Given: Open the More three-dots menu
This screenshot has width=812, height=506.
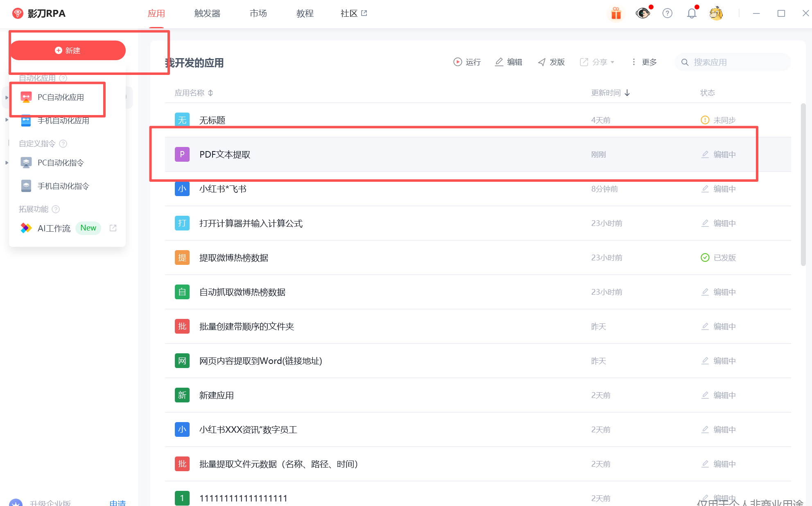Looking at the screenshot, I should pyautogui.click(x=634, y=62).
